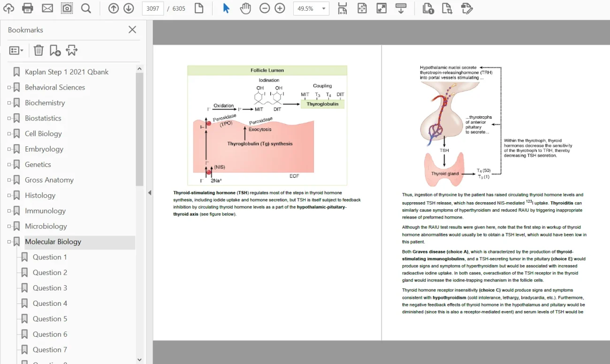
Task: Click the bookmarks panel scrollbar thumb
Action: pos(139,129)
